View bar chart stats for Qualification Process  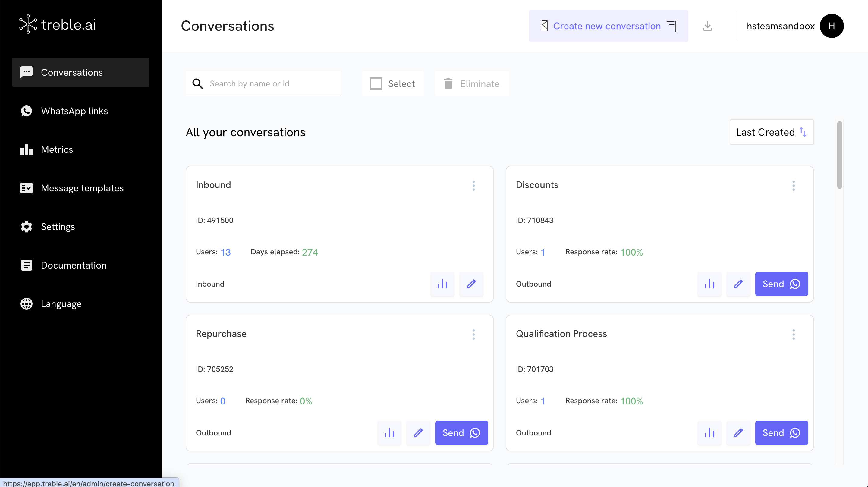tap(709, 433)
